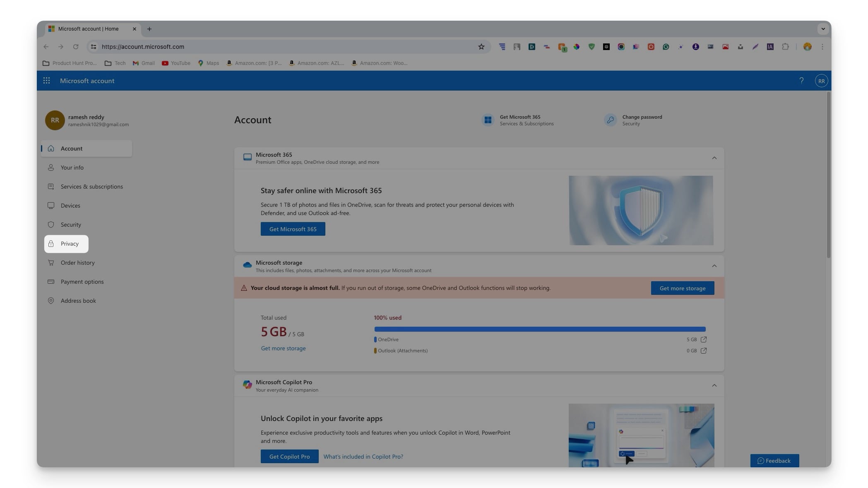This screenshot has width=868, height=488.
Task: Open the OneDrive 5 GB external link icon
Action: (x=704, y=340)
